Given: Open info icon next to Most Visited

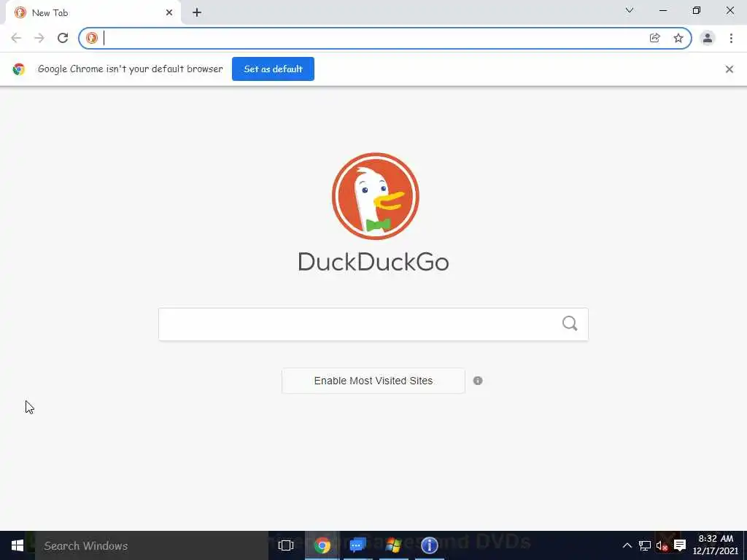Looking at the screenshot, I should [x=478, y=381].
